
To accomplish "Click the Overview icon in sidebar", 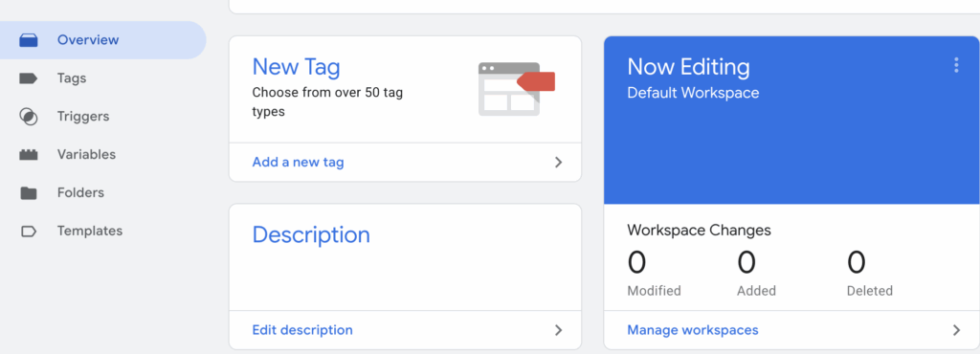I will point(29,40).
